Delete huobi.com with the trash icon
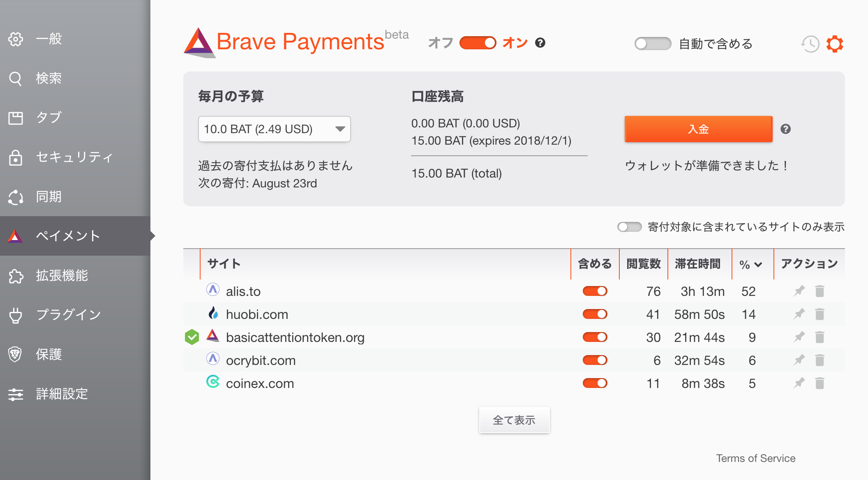Image resolution: width=868 pixels, height=480 pixels. 820,314
